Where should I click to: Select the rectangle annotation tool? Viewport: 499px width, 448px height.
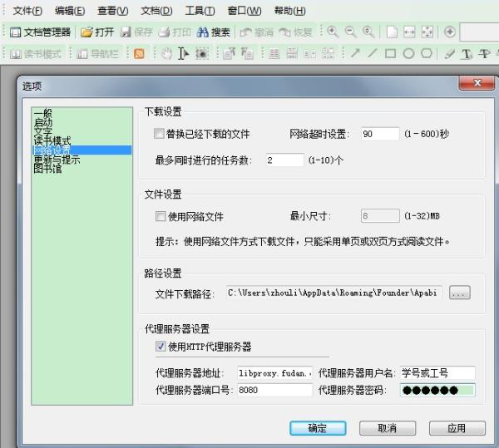click(x=390, y=54)
